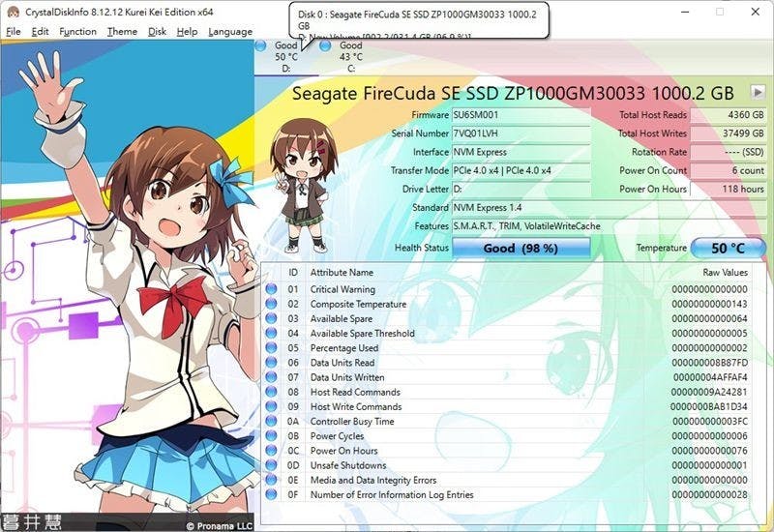Click the Standard field NVM Express 1.4

[x=610, y=207]
